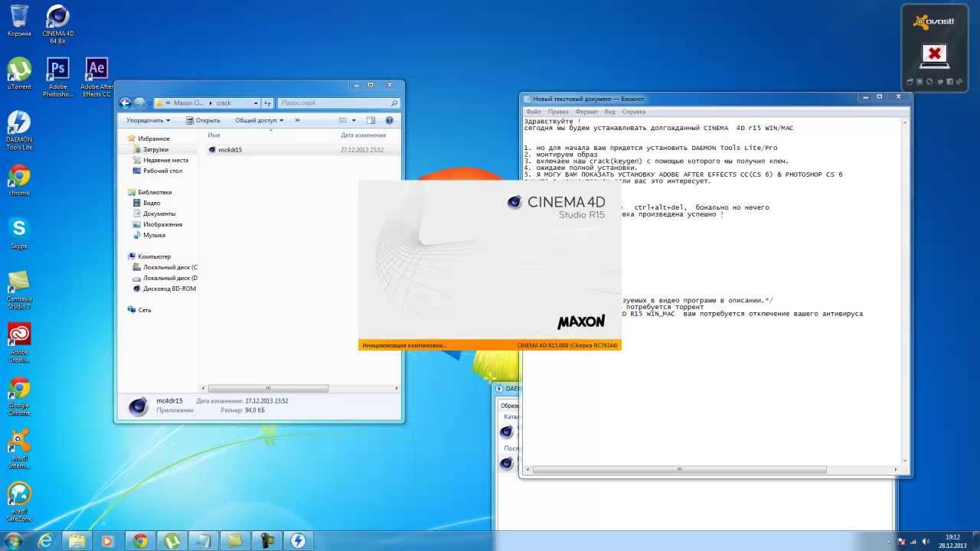Click the avast! gadget laptop status icon
The width and height of the screenshot is (980, 551).
935,55
